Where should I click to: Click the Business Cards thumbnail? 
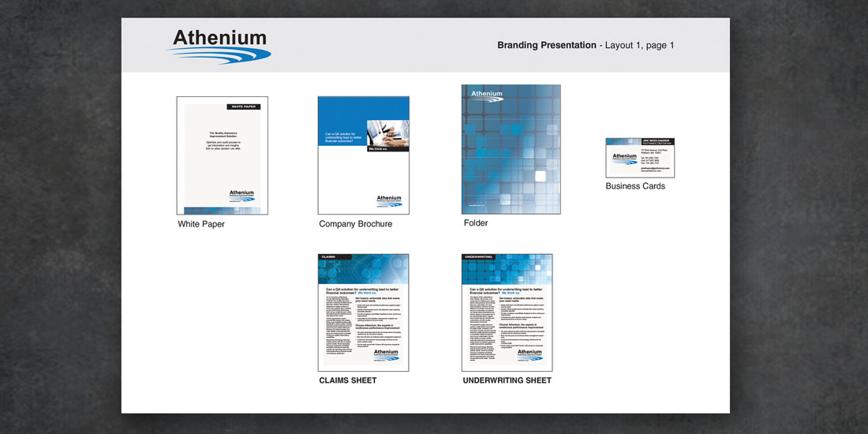tap(640, 158)
